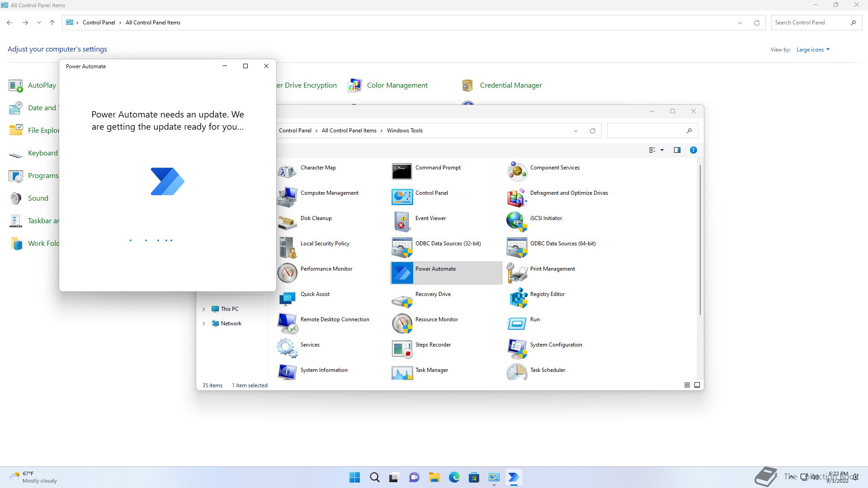The width and height of the screenshot is (868, 488).
Task: Open Computer Management tool
Action: click(x=287, y=197)
